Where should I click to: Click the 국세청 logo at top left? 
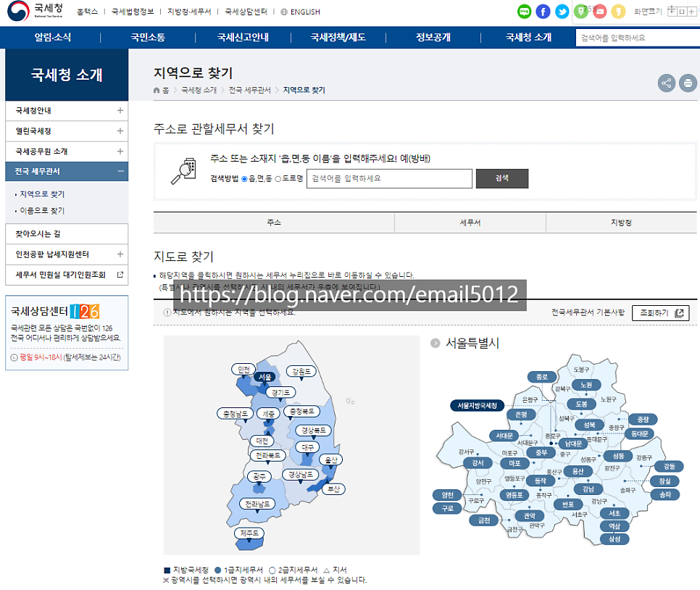coord(36,12)
